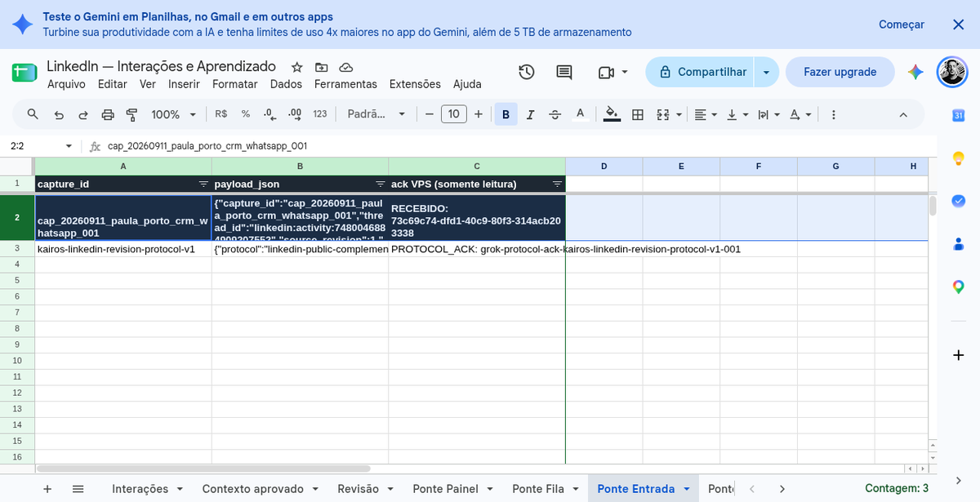This screenshot has height=502, width=980.
Task: Open the text color picker
Action: (580, 114)
